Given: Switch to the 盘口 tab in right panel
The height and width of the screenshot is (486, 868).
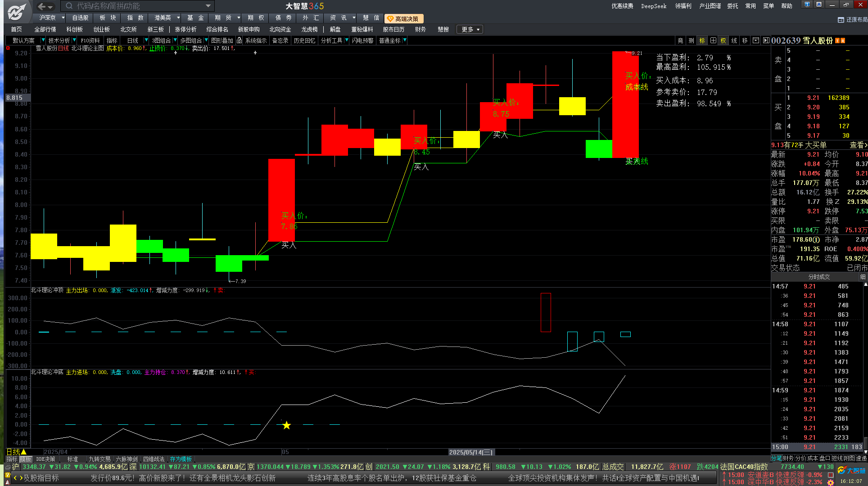Looking at the screenshot, I should click(825, 458).
